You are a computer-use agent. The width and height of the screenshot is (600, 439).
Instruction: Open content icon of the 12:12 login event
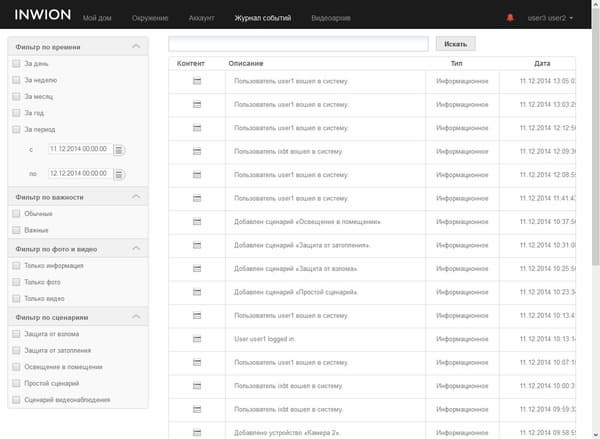(x=197, y=128)
